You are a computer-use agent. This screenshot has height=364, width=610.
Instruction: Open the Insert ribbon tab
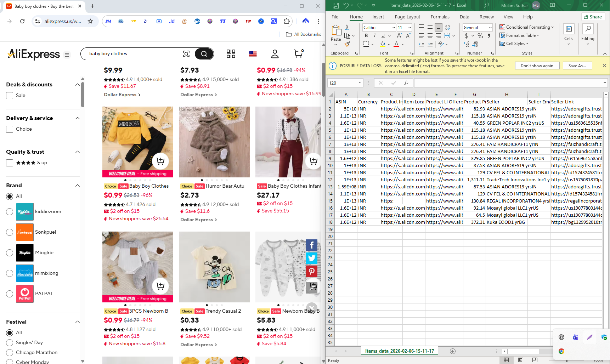tap(378, 17)
